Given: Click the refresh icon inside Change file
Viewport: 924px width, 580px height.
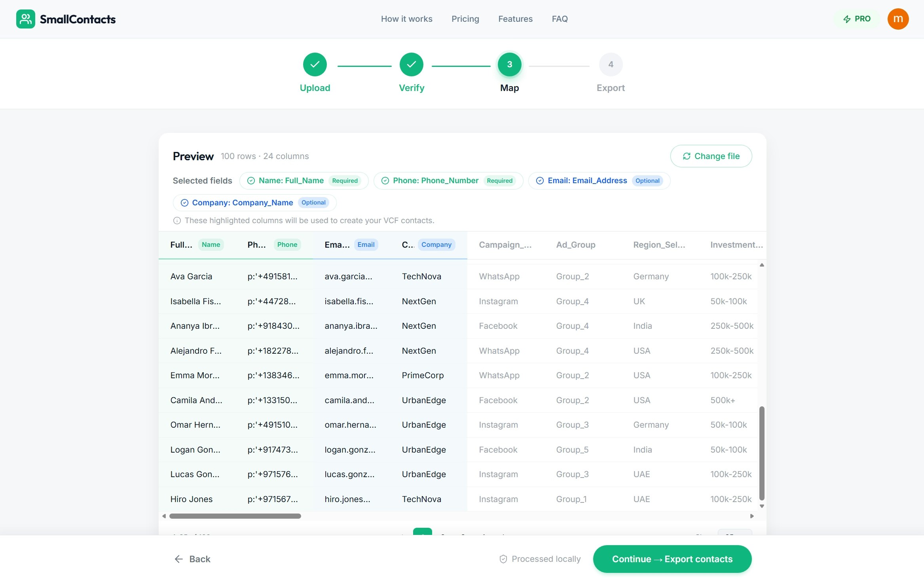Looking at the screenshot, I should 687,156.
